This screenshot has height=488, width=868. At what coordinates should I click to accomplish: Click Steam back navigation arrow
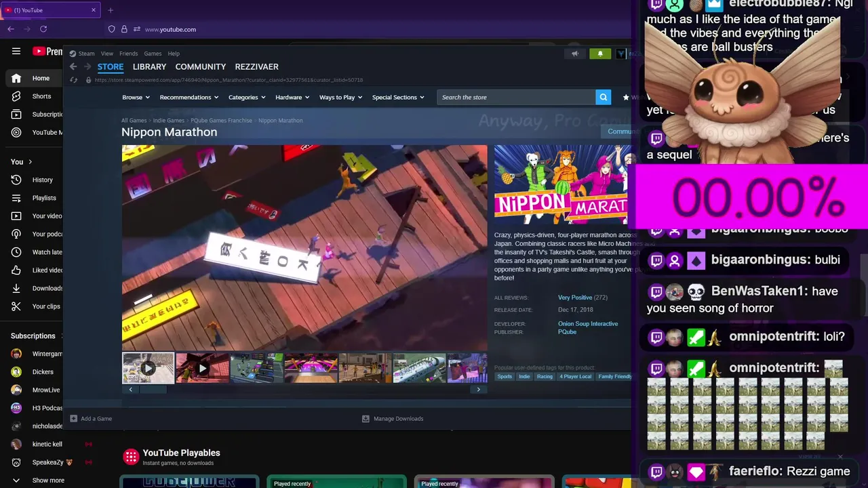[73, 66]
